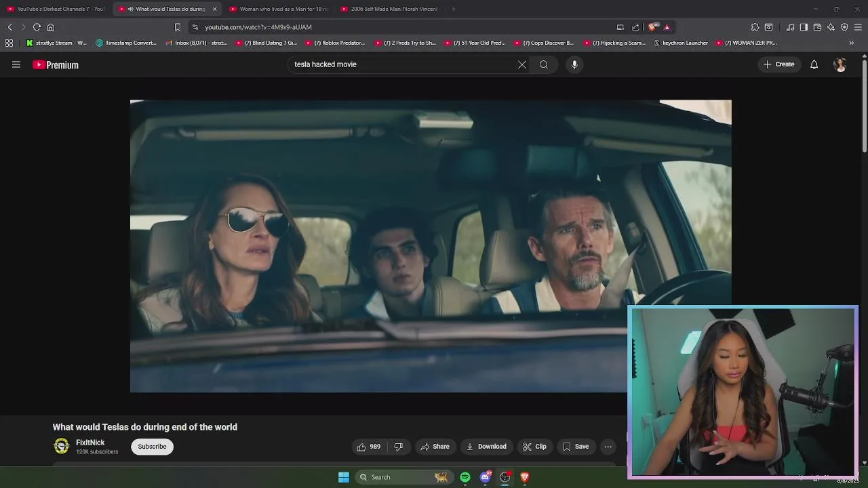Reload the current page
Image resolution: width=868 pixels, height=488 pixels.
tap(37, 27)
